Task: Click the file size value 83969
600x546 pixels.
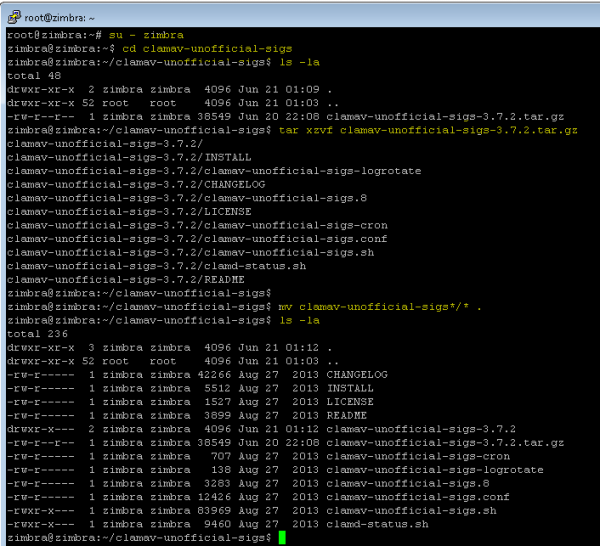Action: (214, 511)
